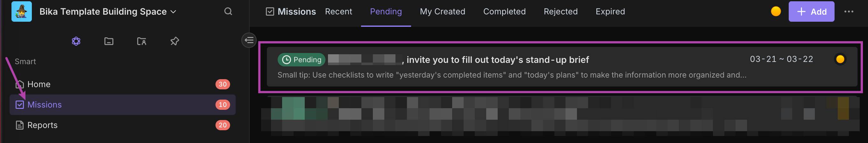This screenshot has height=143, width=868.
Task: View the Rejected missions tab
Action: click(560, 11)
